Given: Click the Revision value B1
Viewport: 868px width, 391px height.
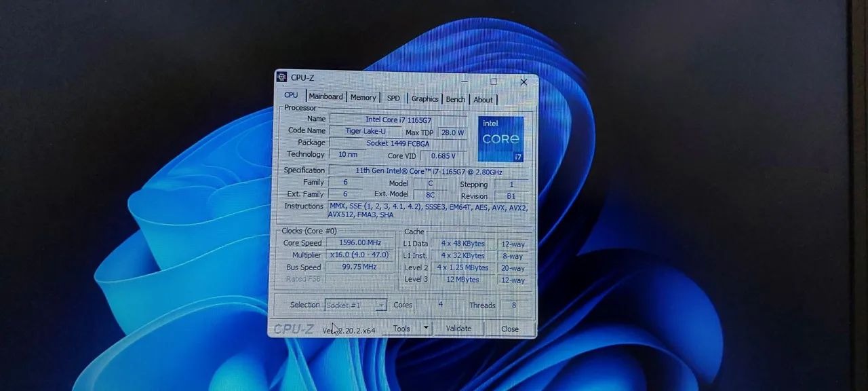Looking at the screenshot, I should (511, 196).
